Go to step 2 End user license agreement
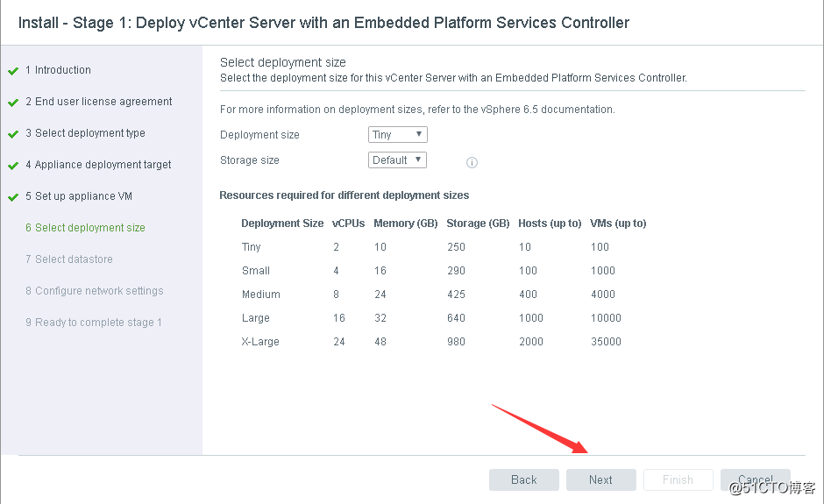The height and width of the screenshot is (504, 824). (x=99, y=102)
